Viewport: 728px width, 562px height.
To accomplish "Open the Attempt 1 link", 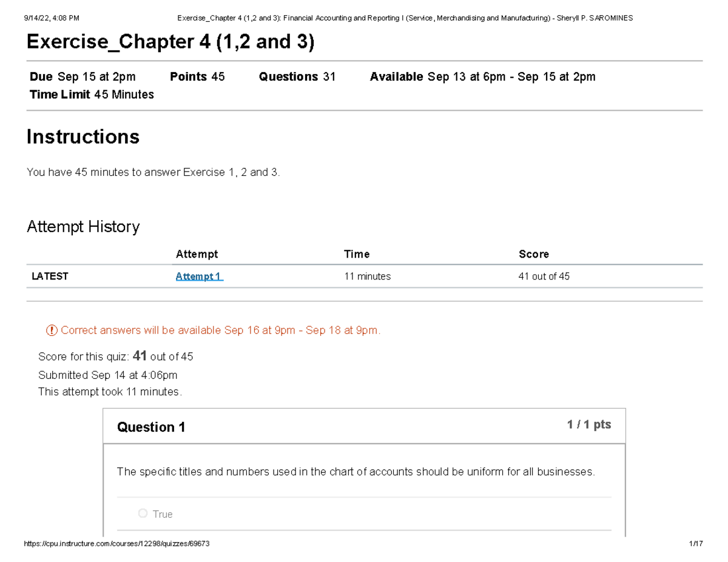I will point(199,276).
